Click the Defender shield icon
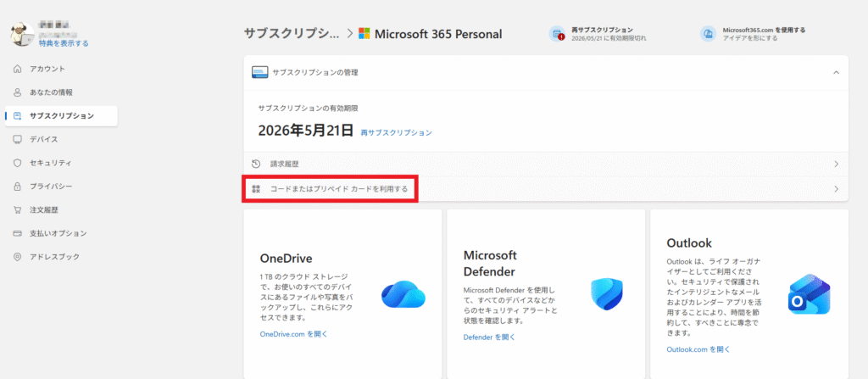Viewport: 868px width, 379px height. (607, 294)
